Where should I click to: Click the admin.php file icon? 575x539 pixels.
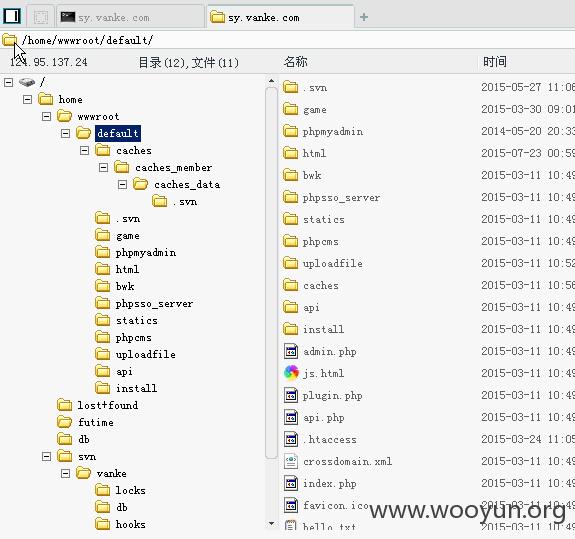click(x=291, y=351)
